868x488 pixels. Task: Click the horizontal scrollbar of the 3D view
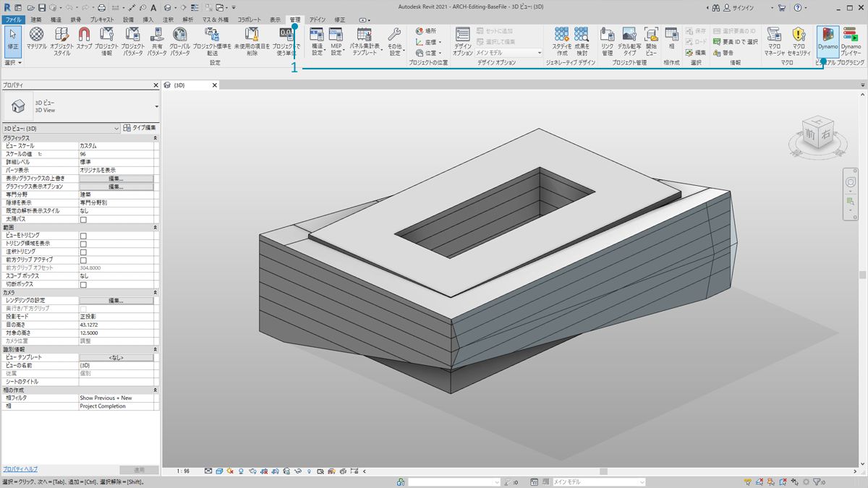coord(604,471)
